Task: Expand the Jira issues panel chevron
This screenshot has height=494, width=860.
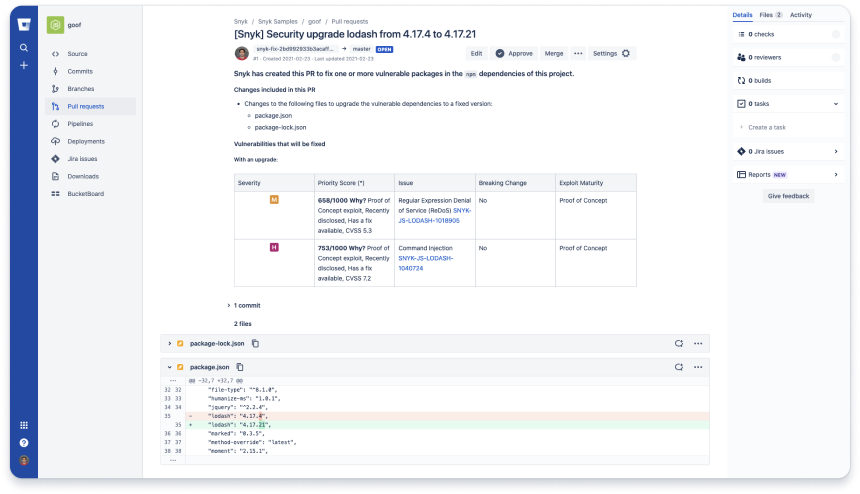Action: click(836, 151)
